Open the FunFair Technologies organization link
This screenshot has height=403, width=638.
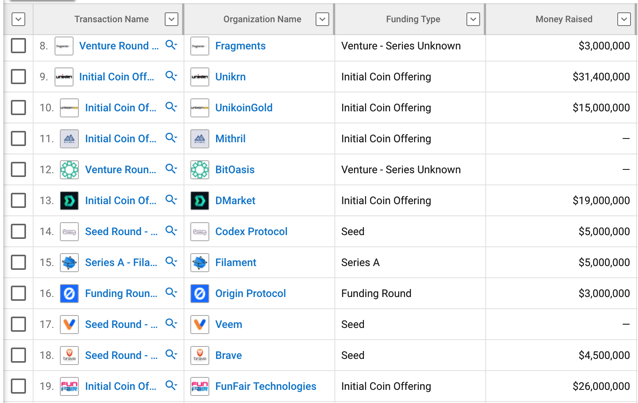[265, 386]
